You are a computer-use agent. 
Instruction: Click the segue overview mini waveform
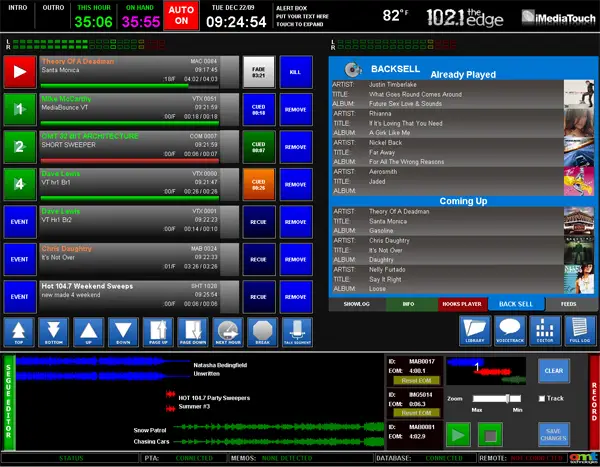[x=486, y=371]
